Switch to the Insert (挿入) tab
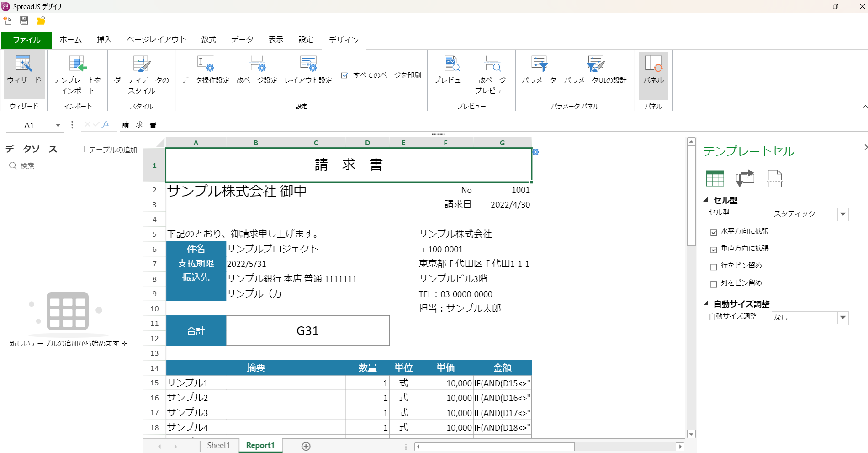The width and height of the screenshot is (868, 453). click(x=104, y=40)
